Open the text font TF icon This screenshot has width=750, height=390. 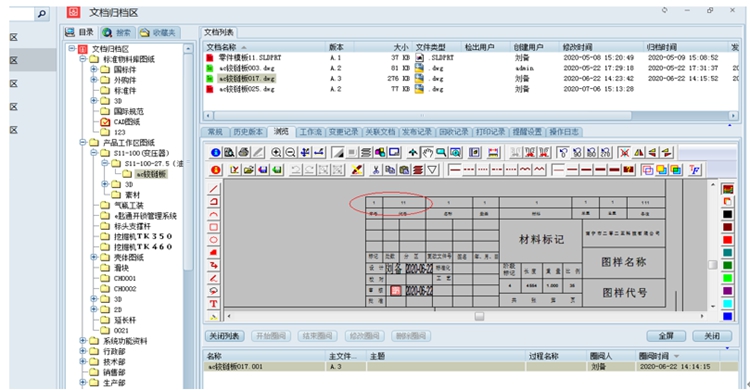click(694, 169)
